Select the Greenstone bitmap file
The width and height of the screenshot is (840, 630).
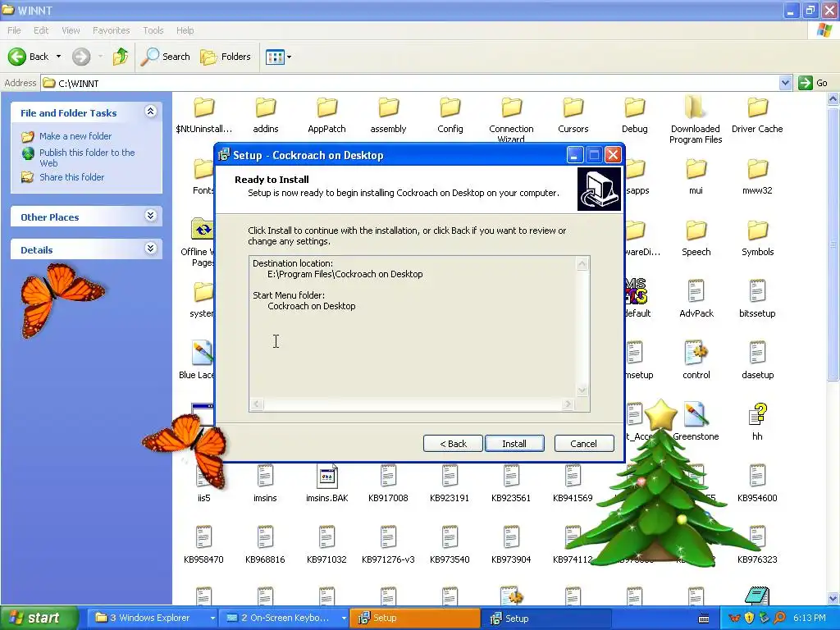pyautogui.click(x=696, y=422)
